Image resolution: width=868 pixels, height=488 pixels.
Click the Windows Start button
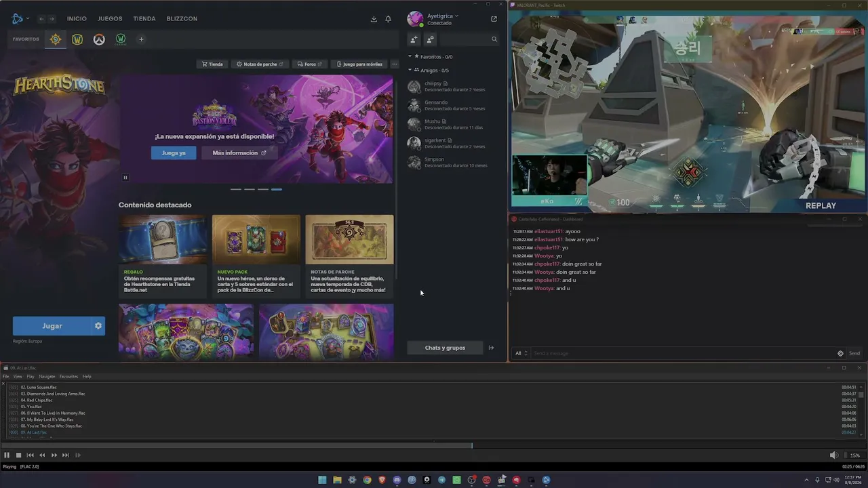tap(322, 480)
